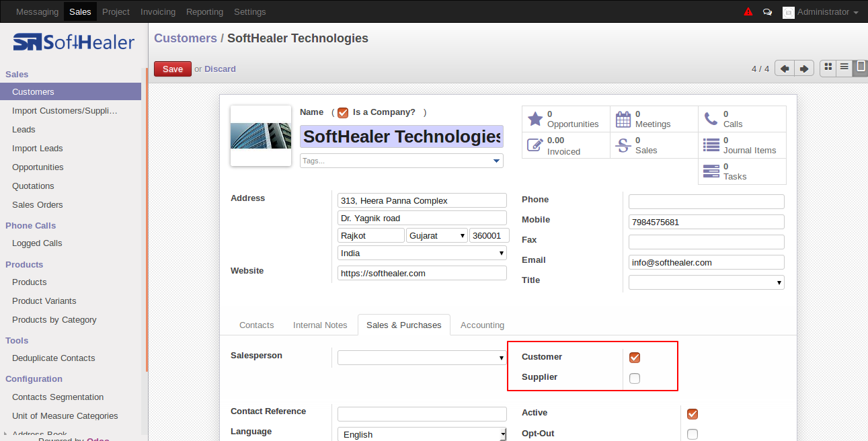Open the Reporting menu
Viewport: 868px width, 441px height.
(205, 12)
